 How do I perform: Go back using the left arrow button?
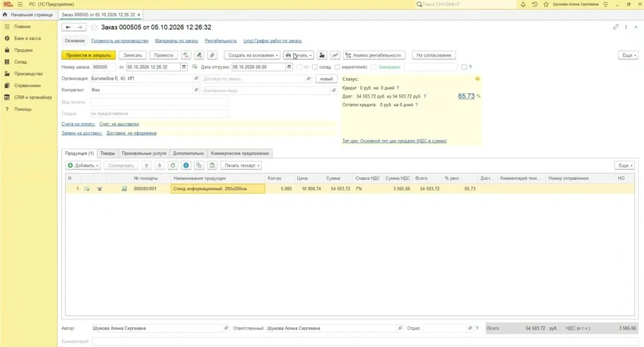click(x=68, y=27)
